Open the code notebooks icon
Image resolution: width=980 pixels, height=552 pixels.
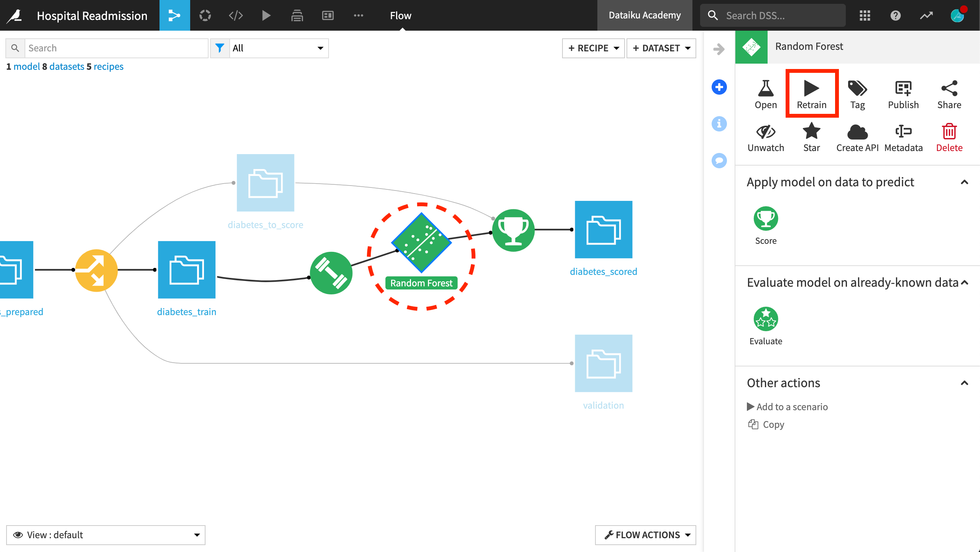pos(236,15)
